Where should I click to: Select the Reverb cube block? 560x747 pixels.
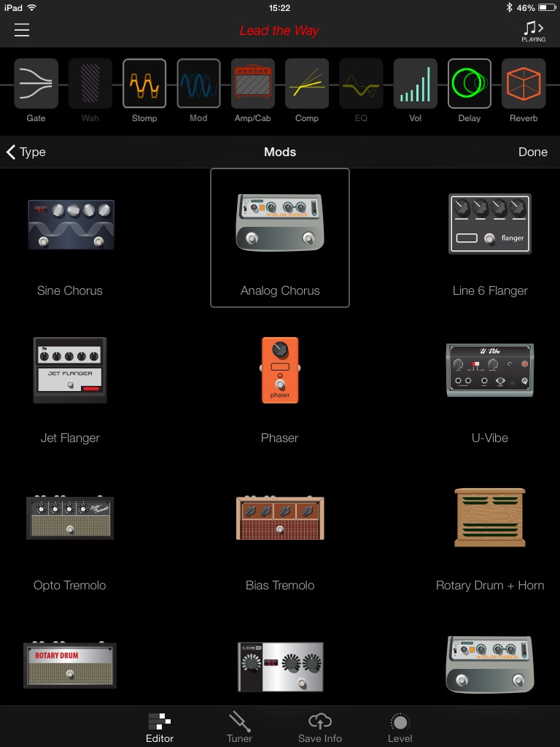pyautogui.click(x=524, y=84)
